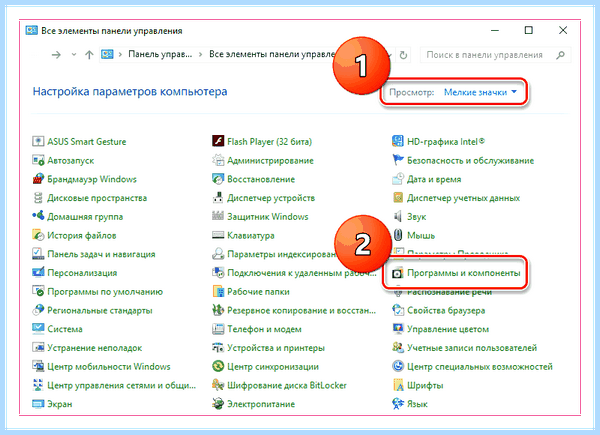Open Региональные стандарты link
This screenshot has width=600, height=435.
pyautogui.click(x=99, y=310)
